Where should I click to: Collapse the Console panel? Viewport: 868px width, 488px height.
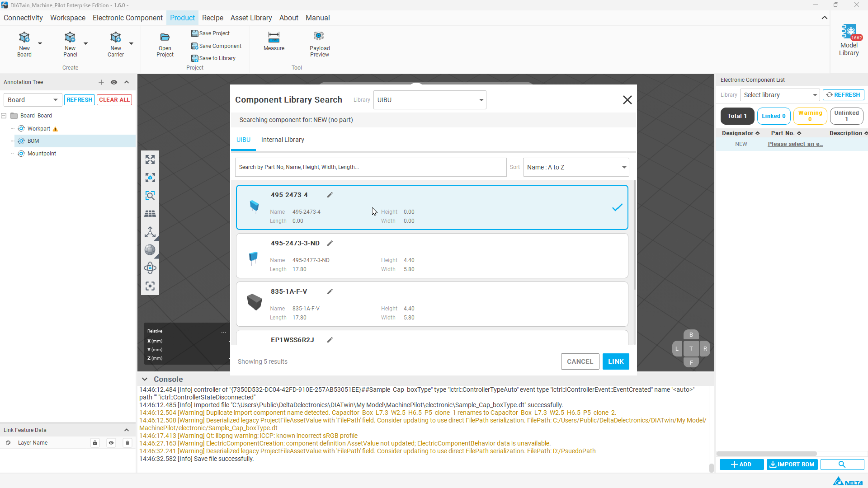point(145,379)
